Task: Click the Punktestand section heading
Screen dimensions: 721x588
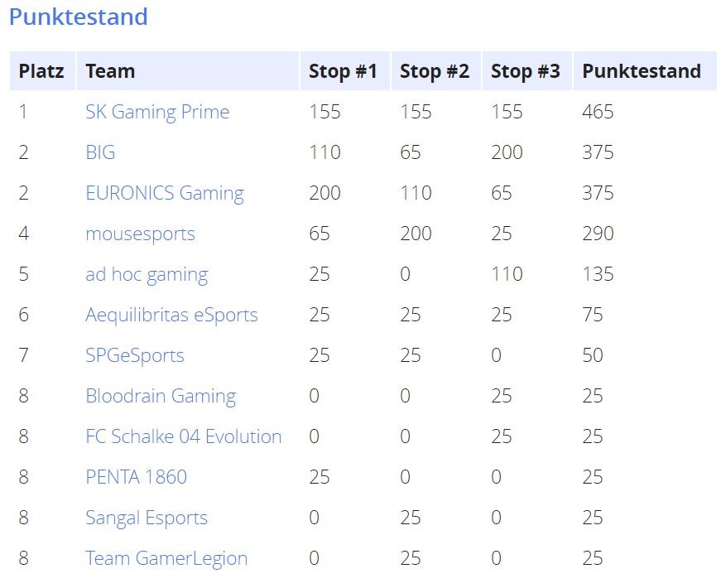Action: 78,17
